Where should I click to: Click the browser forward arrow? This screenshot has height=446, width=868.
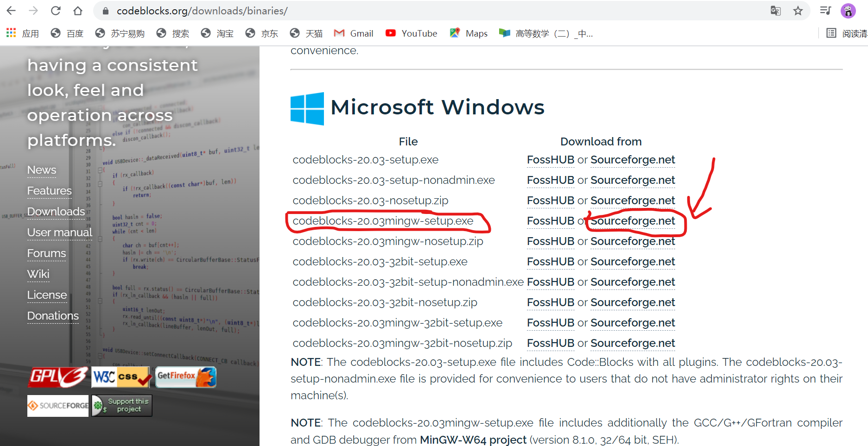click(33, 11)
